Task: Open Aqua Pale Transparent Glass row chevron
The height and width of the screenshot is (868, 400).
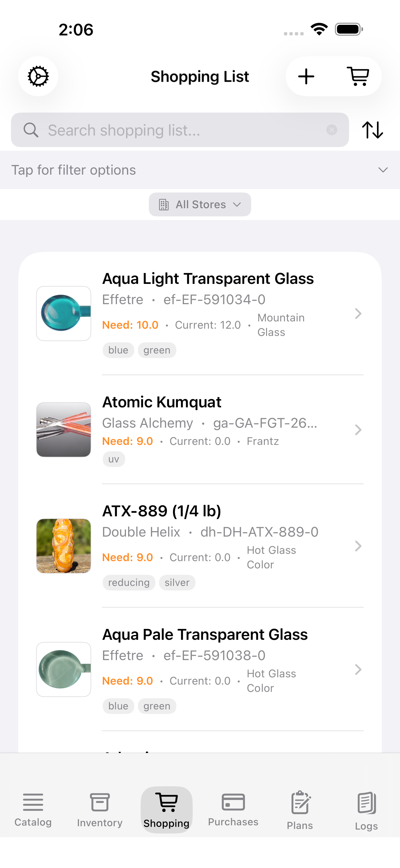Action: tap(358, 669)
